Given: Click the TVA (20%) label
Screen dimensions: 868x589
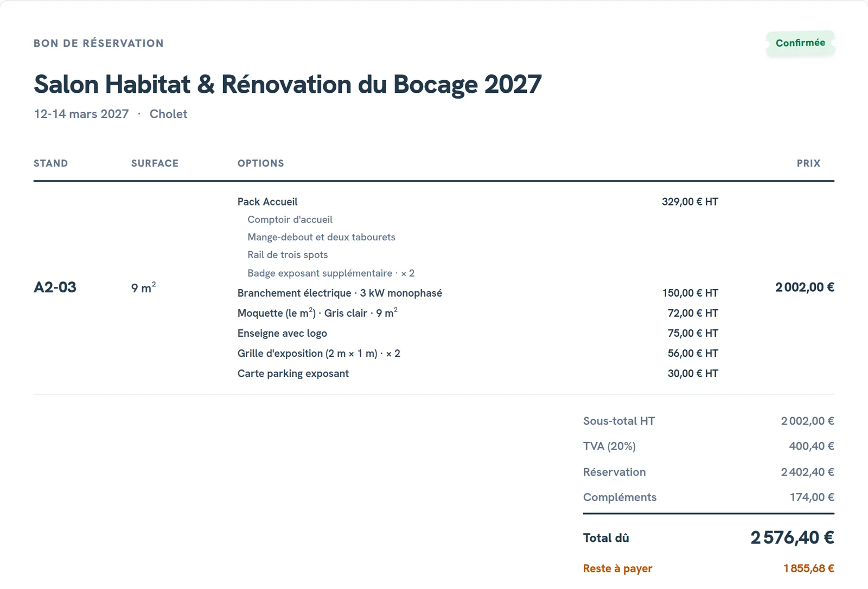Looking at the screenshot, I should click(x=609, y=446).
